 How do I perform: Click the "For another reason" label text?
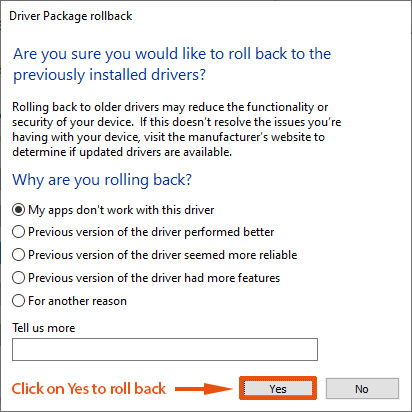coord(77,301)
